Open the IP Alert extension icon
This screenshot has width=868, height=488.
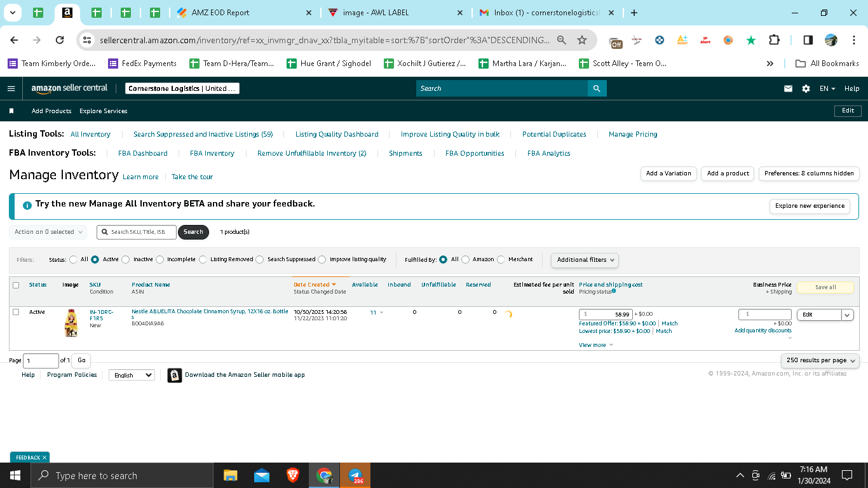(x=705, y=40)
